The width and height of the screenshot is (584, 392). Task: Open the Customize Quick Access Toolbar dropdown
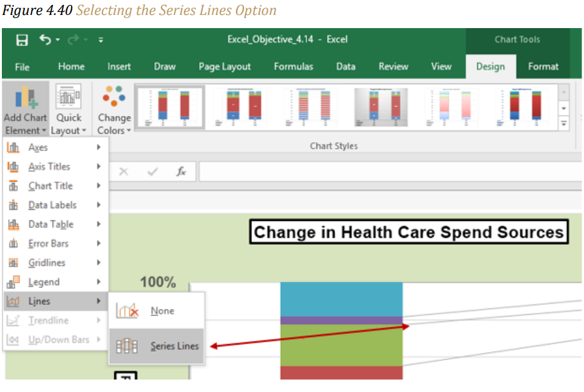[100, 40]
